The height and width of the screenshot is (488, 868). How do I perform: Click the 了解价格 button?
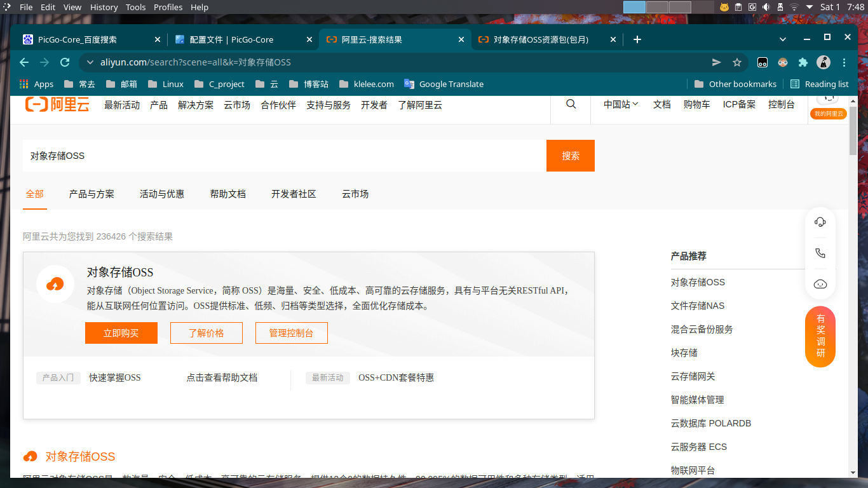click(207, 333)
